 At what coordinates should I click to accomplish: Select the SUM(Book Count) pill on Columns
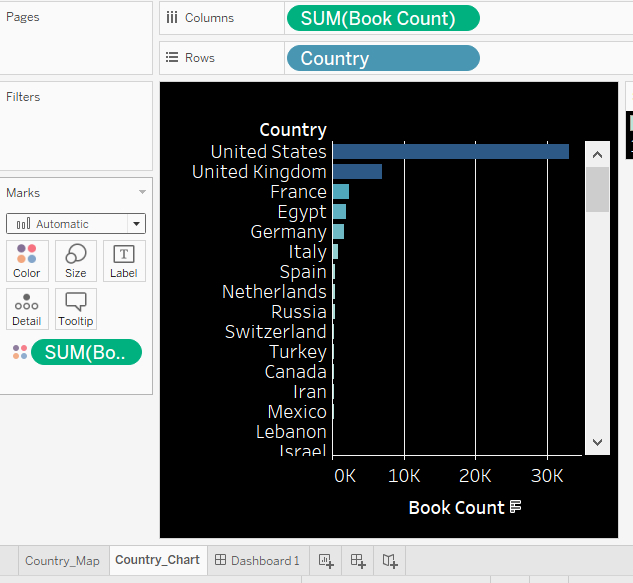pos(383,18)
